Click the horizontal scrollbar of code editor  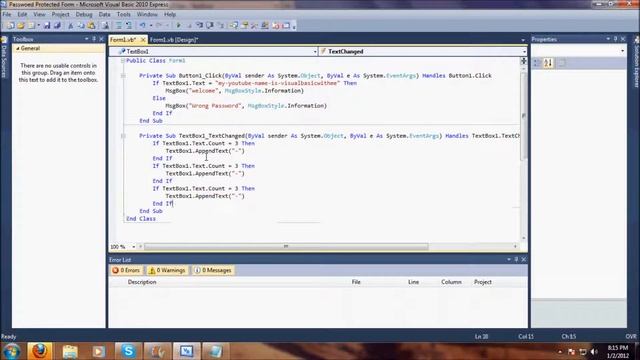point(286,247)
